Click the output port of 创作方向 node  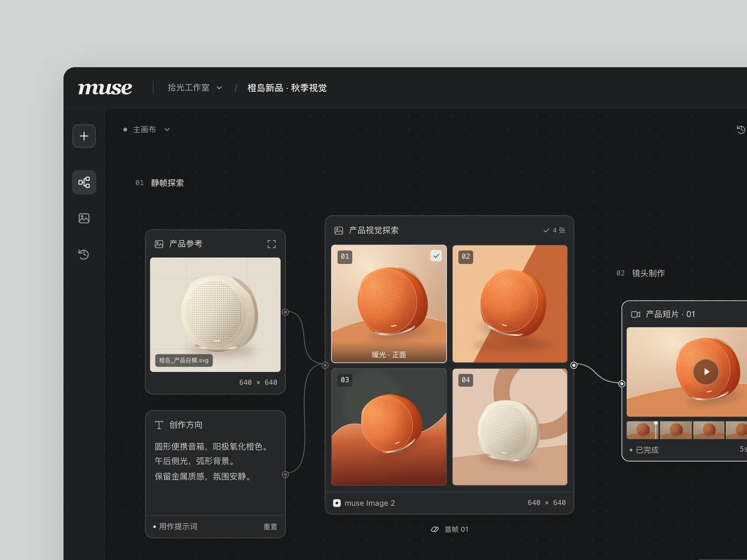coord(285,475)
